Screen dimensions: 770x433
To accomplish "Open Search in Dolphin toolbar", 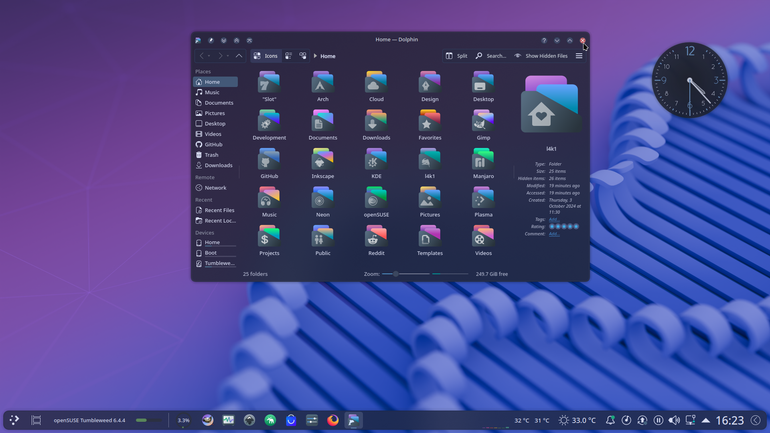I will 491,56.
